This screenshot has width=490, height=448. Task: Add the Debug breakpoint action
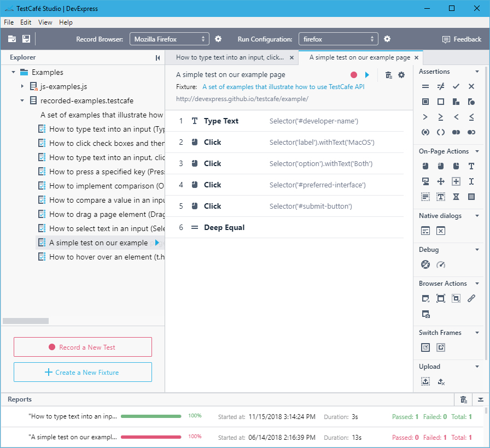click(x=425, y=265)
